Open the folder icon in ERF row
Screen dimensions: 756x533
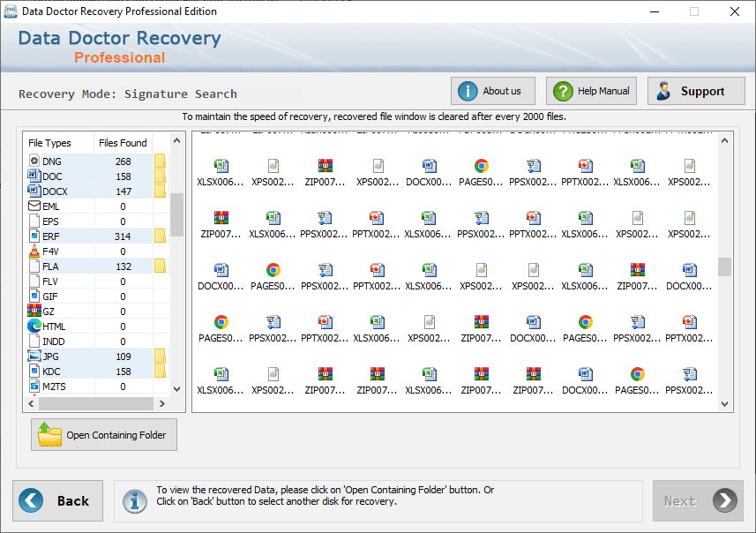pos(160,236)
